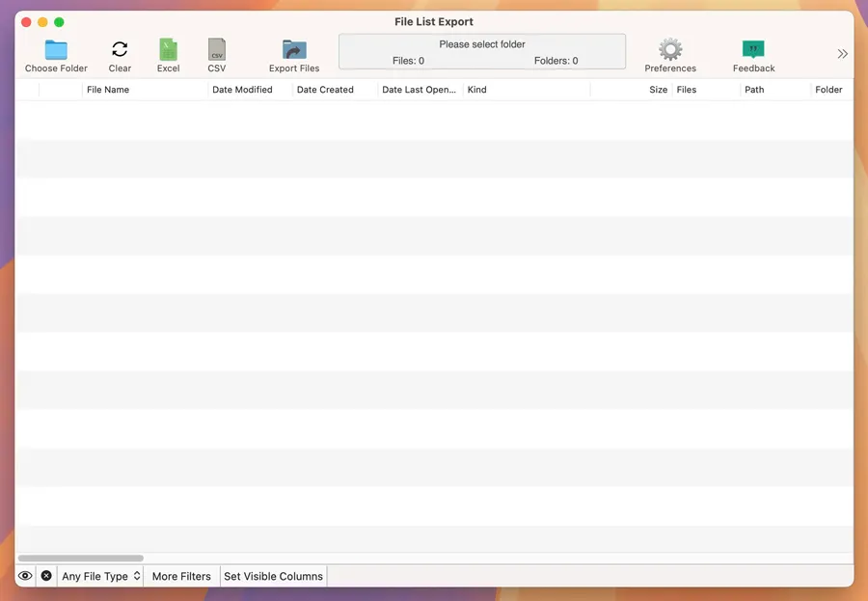
Task: Sort by Date Created column
Action: pyautogui.click(x=325, y=90)
